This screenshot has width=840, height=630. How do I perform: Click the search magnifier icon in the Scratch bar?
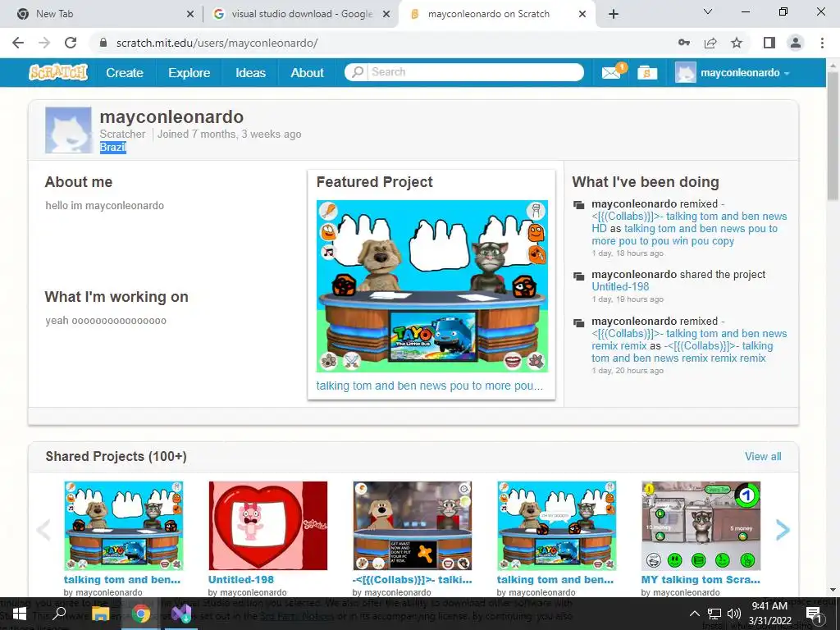click(x=358, y=72)
